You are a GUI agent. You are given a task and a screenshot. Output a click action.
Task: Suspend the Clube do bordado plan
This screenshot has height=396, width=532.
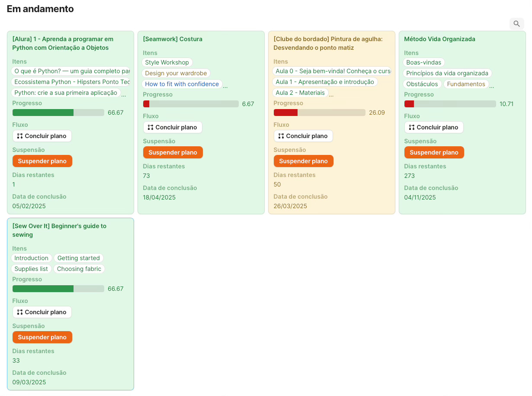tap(304, 161)
